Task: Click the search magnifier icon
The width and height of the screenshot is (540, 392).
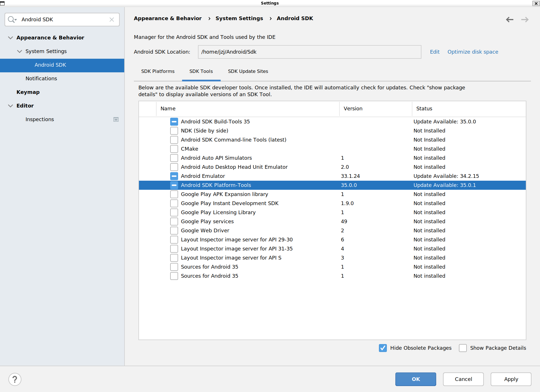Action: coord(12,20)
